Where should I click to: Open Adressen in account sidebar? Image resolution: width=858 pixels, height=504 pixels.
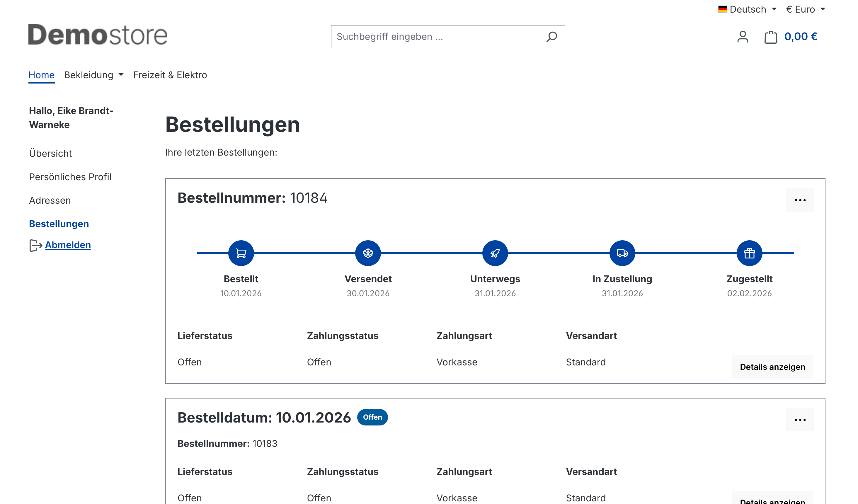pyautogui.click(x=50, y=200)
